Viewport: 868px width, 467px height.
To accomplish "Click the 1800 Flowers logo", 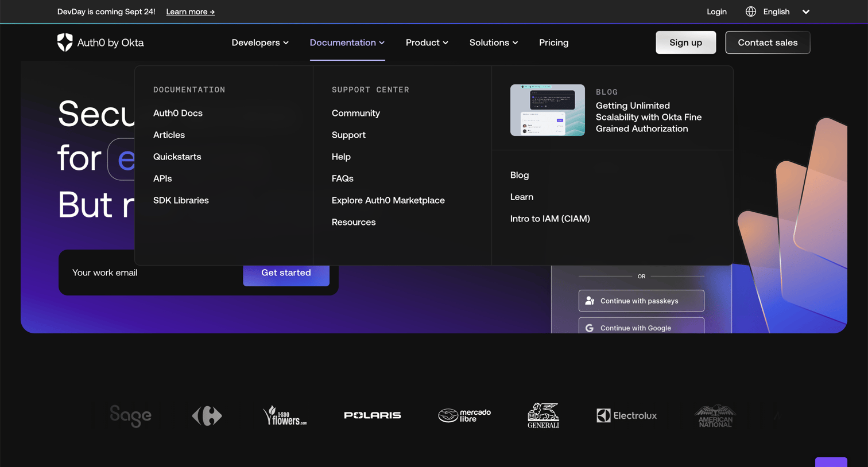I will pos(285,415).
